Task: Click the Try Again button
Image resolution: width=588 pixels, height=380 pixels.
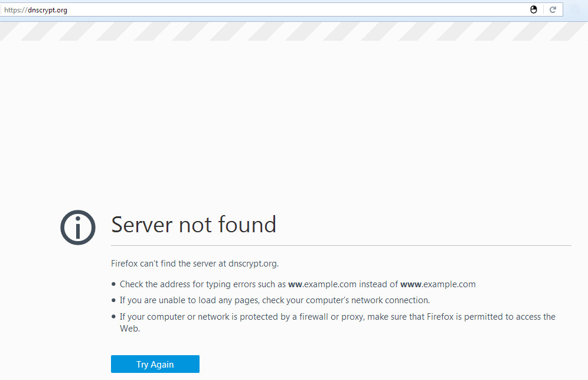Action: [x=155, y=364]
